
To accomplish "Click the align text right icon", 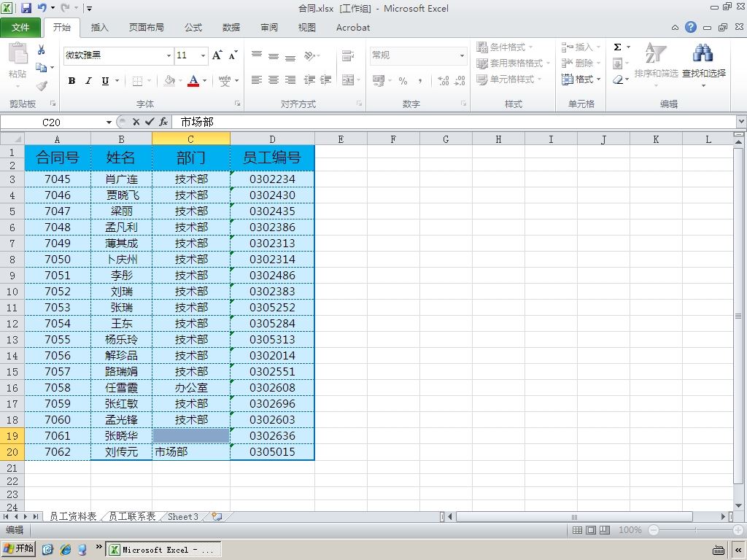I will (290, 79).
